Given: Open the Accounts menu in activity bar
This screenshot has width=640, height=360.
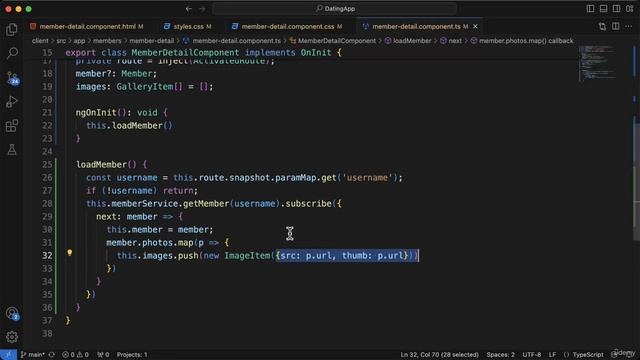Looking at the screenshot, I should point(12,313).
